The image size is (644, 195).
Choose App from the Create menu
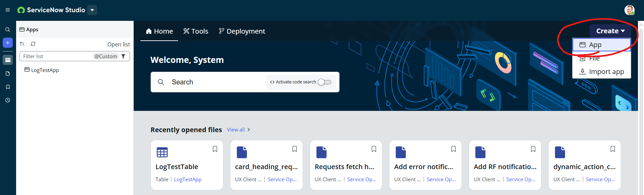601,45
